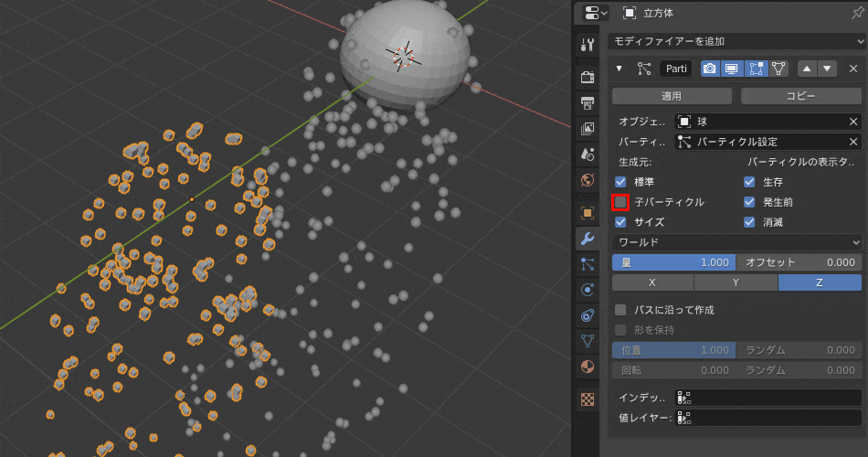Remove the Parti modifier with X
Screen dimensions: 868x457
tap(853, 69)
